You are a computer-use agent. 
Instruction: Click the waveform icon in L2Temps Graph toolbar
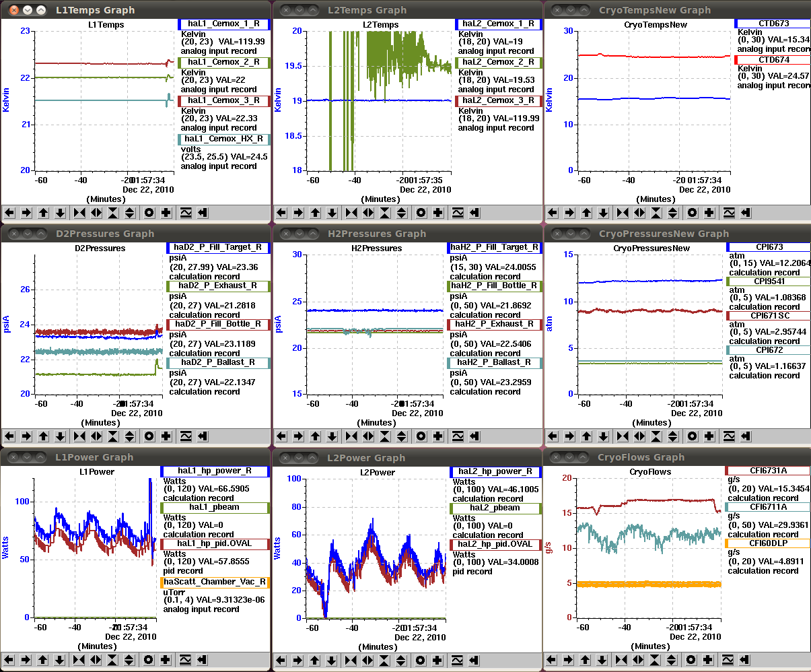coord(458,212)
